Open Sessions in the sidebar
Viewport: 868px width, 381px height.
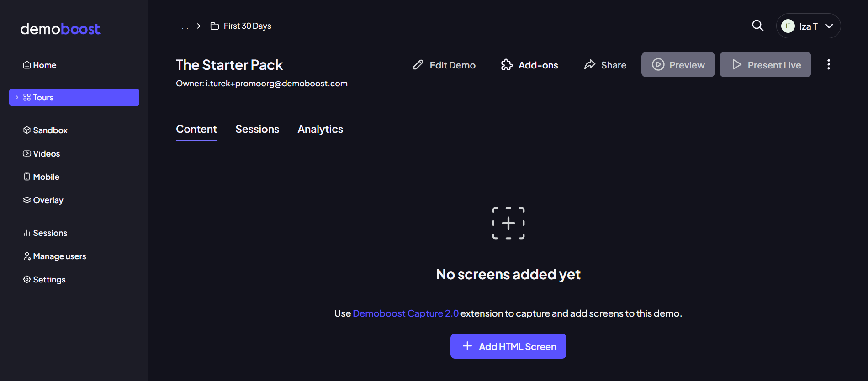[x=45, y=233]
